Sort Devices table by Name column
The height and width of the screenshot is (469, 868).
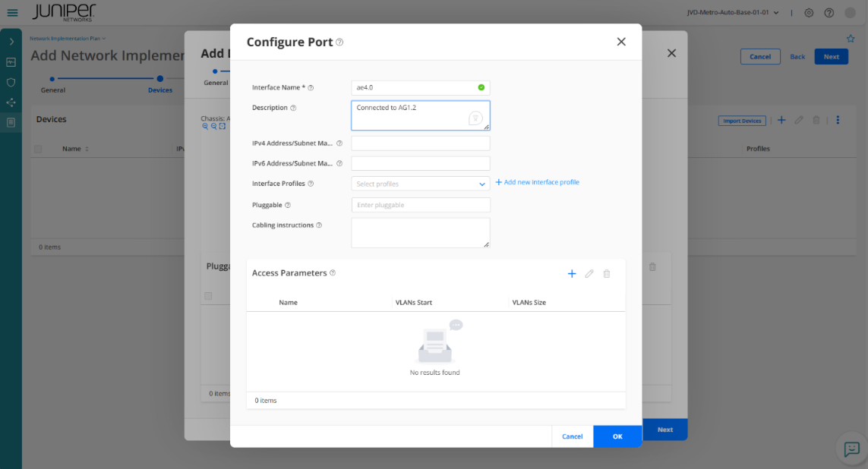(x=75, y=149)
